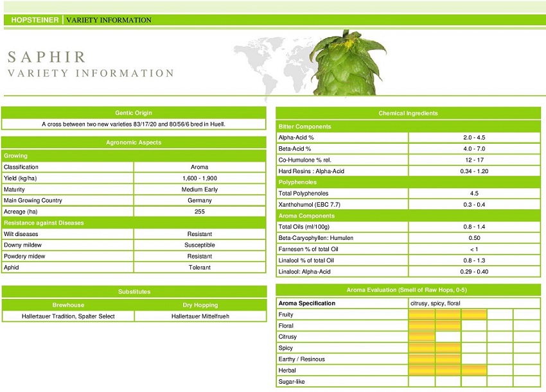Select the 'Tolerant' value

tap(200, 267)
